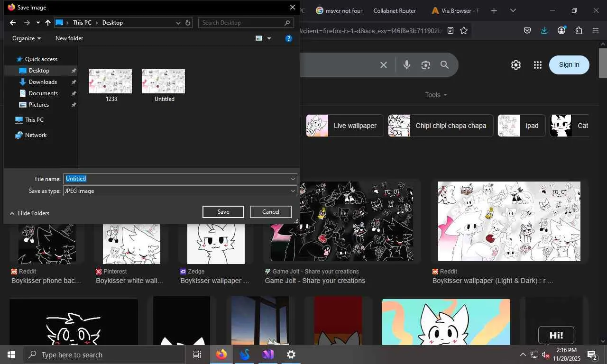Select the 1233 image file
The height and width of the screenshot is (364, 607).
[111, 86]
